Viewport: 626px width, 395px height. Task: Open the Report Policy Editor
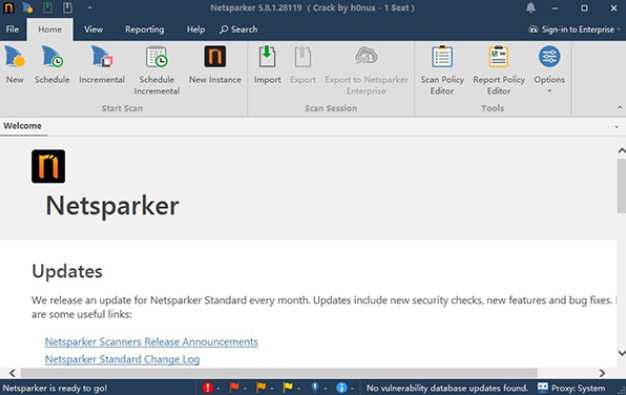point(499,70)
